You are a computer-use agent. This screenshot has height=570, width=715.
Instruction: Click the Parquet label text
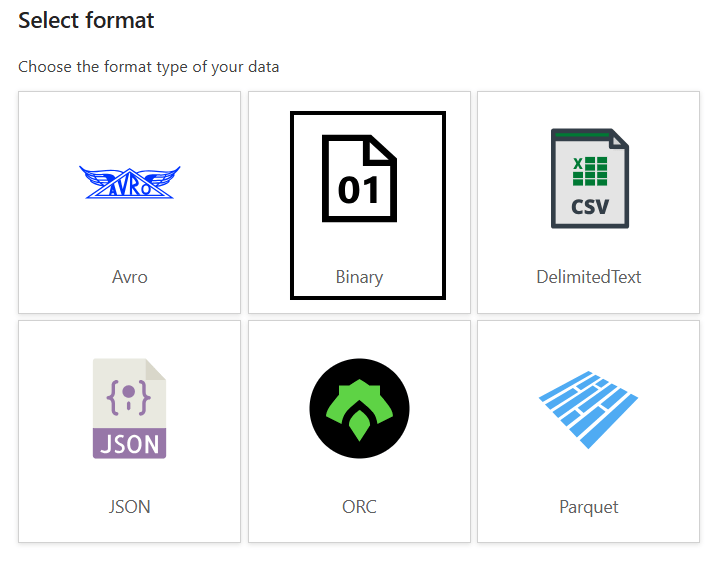click(x=589, y=507)
